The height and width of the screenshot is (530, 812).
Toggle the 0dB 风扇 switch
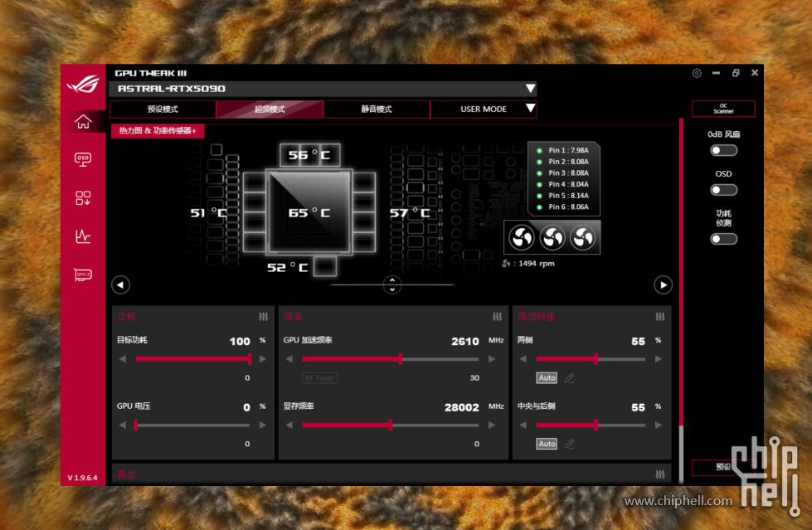723,150
